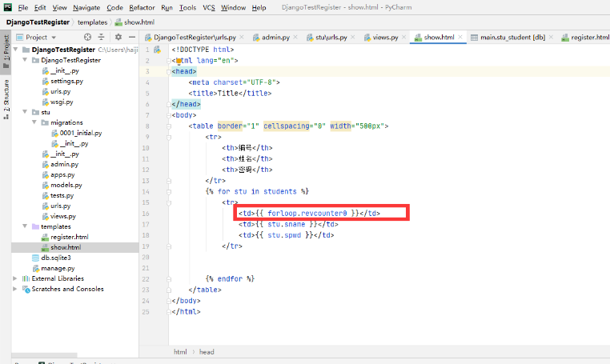Close the show.html tab
This screenshot has height=364, width=610.
point(460,37)
